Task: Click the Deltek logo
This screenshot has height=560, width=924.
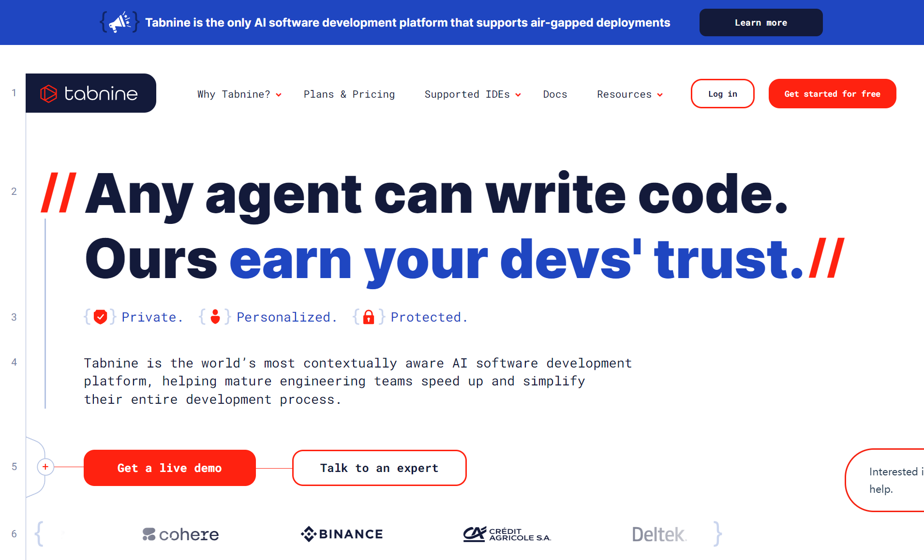Action: pyautogui.click(x=658, y=534)
